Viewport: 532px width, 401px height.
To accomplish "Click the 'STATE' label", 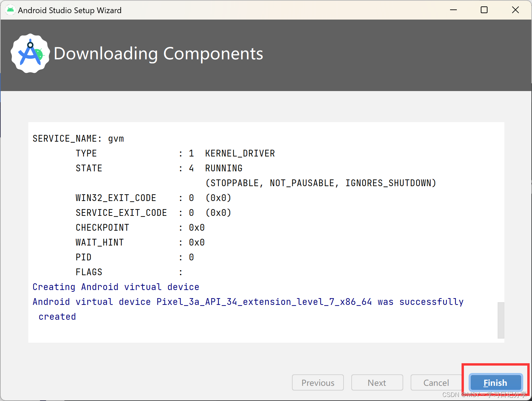I will tap(89, 168).
